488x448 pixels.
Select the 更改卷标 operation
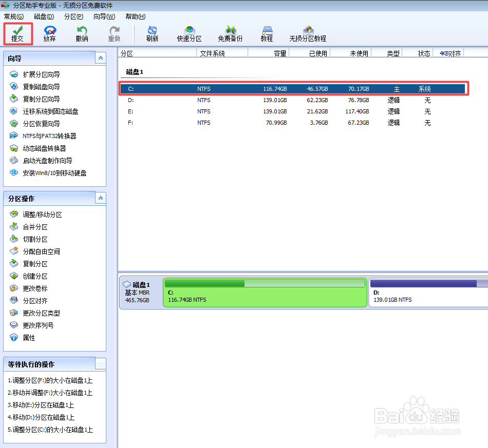(x=29, y=288)
